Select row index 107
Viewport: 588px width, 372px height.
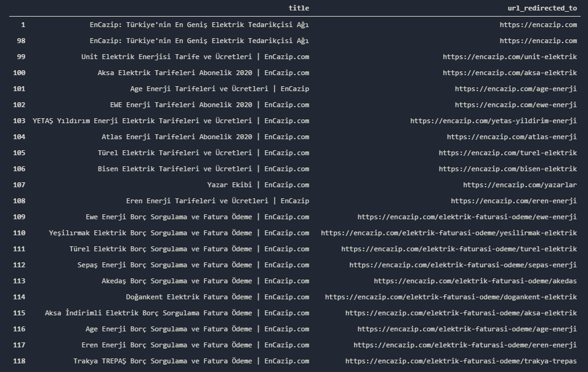(19, 185)
